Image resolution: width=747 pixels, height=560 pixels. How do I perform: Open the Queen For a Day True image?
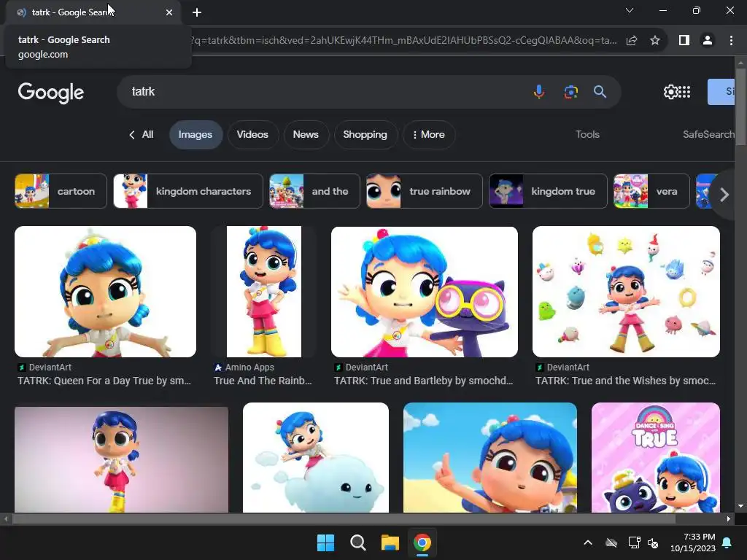105,292
